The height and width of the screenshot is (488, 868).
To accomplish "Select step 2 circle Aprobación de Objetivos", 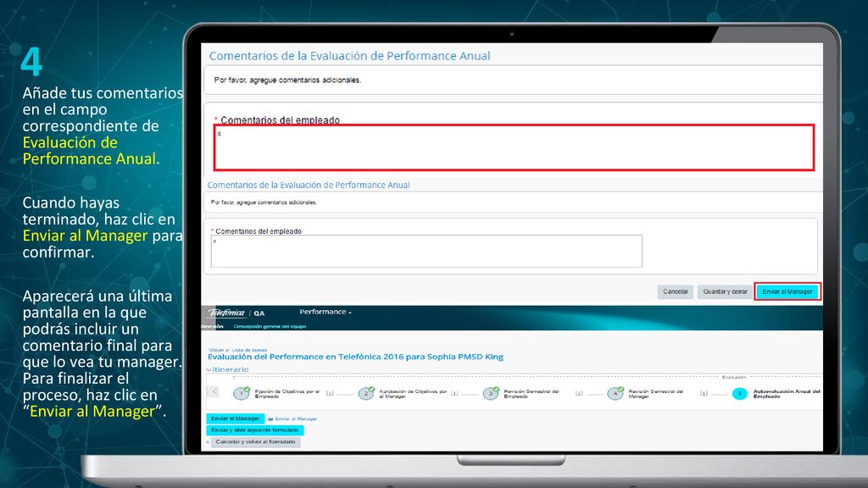I will coord(366,393).
